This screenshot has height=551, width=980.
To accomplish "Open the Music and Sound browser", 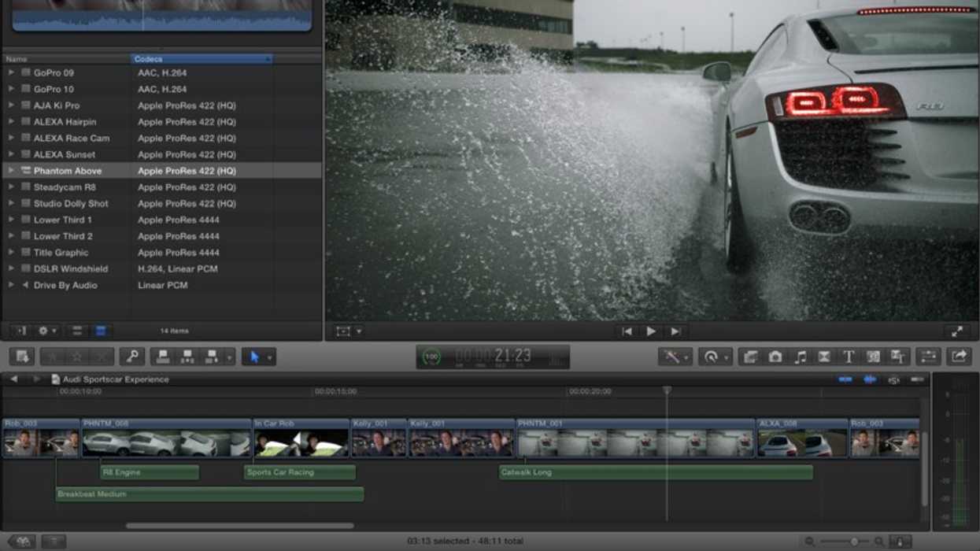I will coord(800,357).
